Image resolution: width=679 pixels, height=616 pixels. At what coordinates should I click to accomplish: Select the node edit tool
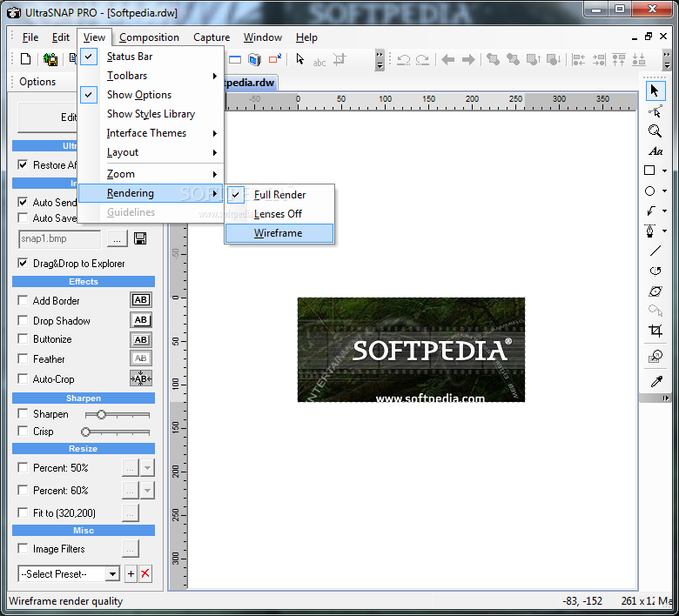[x=655, y=111]
